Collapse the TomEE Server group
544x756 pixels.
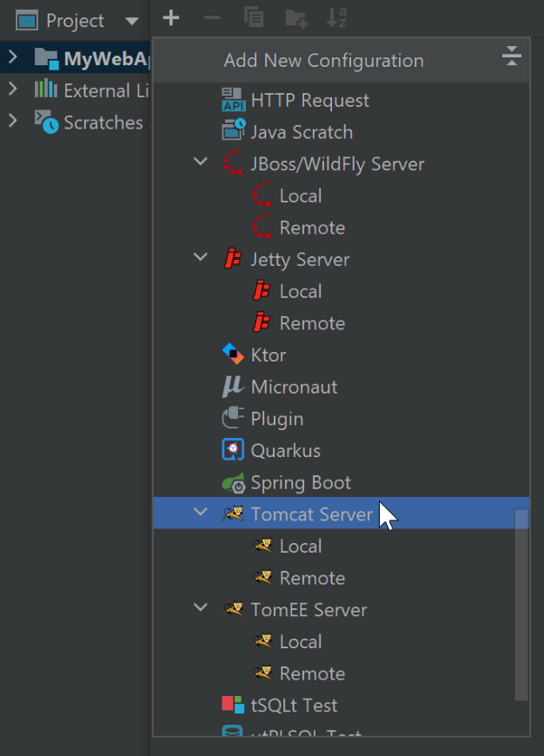(200, 607)
